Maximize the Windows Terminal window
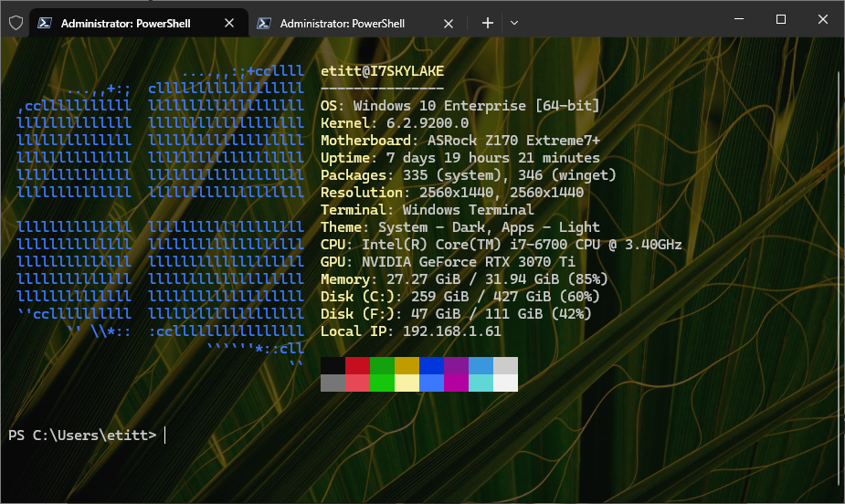 point(781,19)
